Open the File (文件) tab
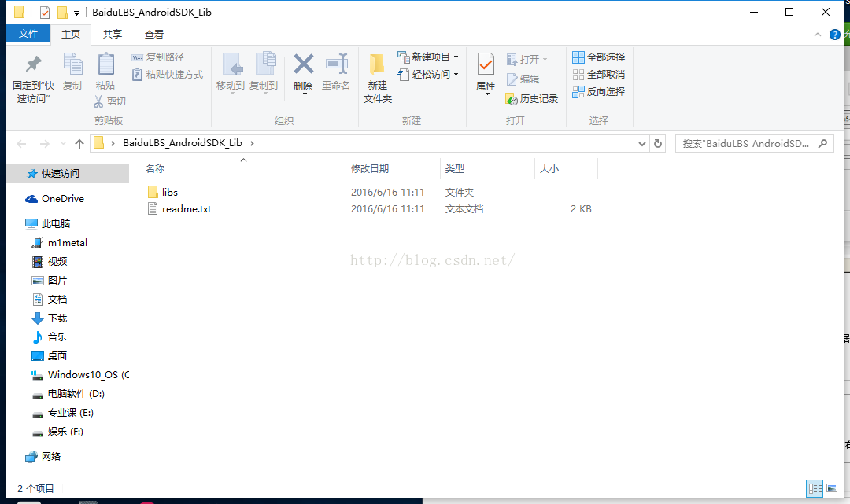 tap(28, 34)
